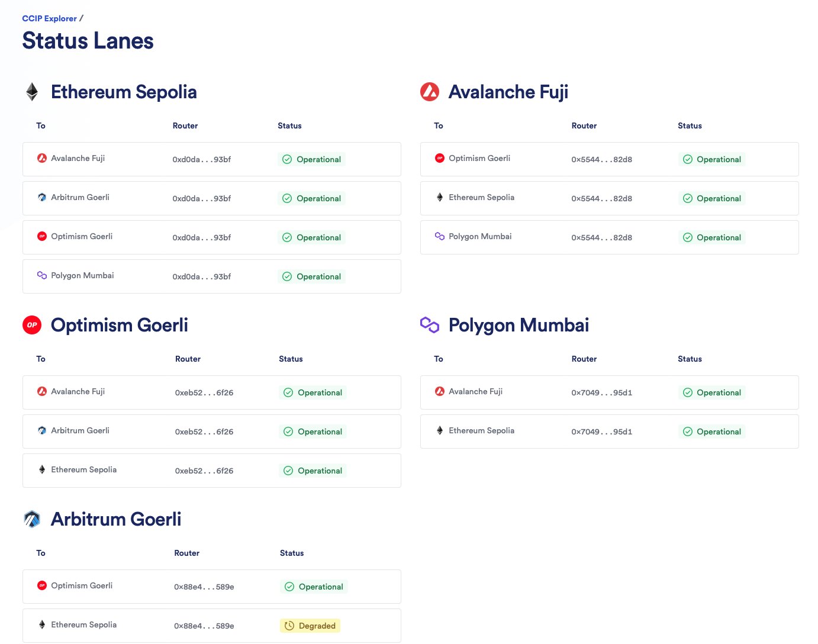Select the Ethereum icon next to Degraded lane
Image resolution: width=818 pixels, height=644 pixels.
(x=41, y=624)
